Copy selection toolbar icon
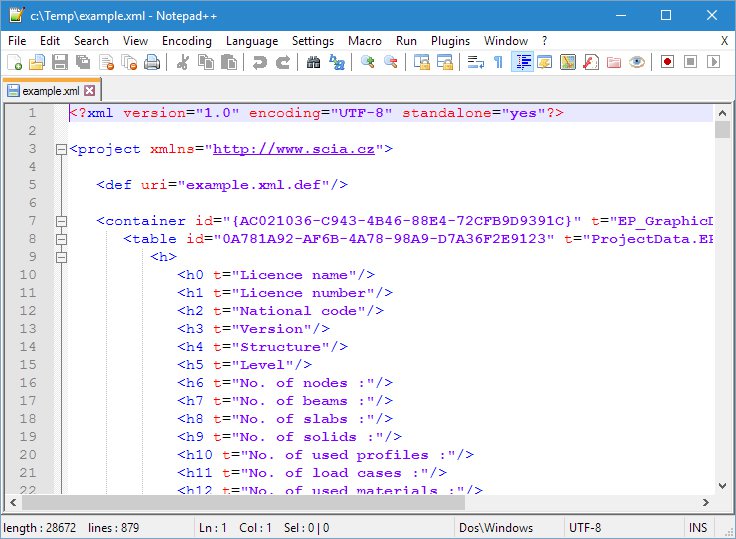Image resolution: width=736 pixels, height=539 pixels. [206, 62]
